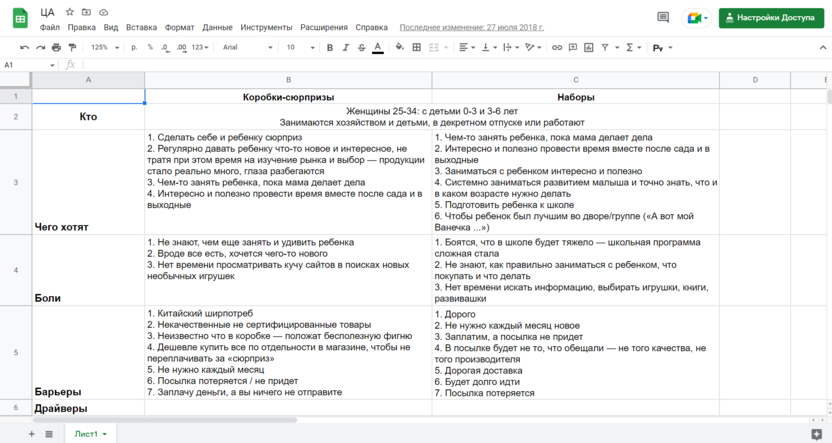Switch to the Лист1 sheet tab
The width and height of the screenshot is (832, 443).
coord(88,434)
